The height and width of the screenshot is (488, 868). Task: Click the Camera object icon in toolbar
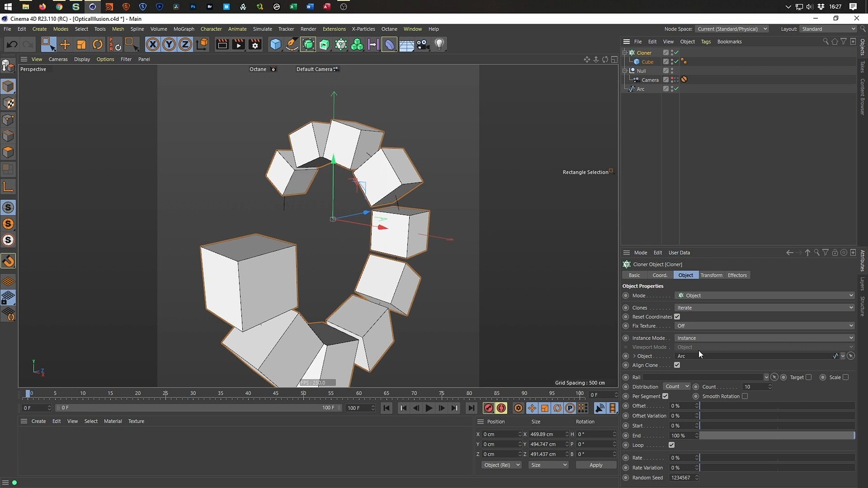(423, 45)
